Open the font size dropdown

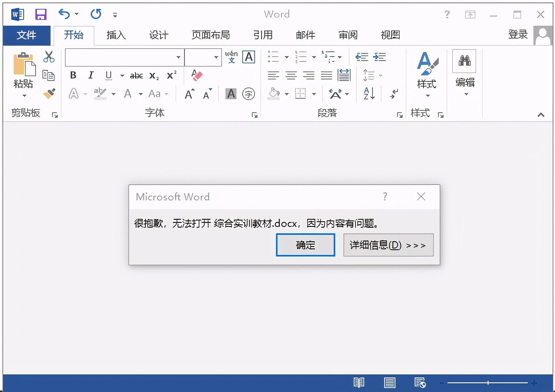point(216,57)
